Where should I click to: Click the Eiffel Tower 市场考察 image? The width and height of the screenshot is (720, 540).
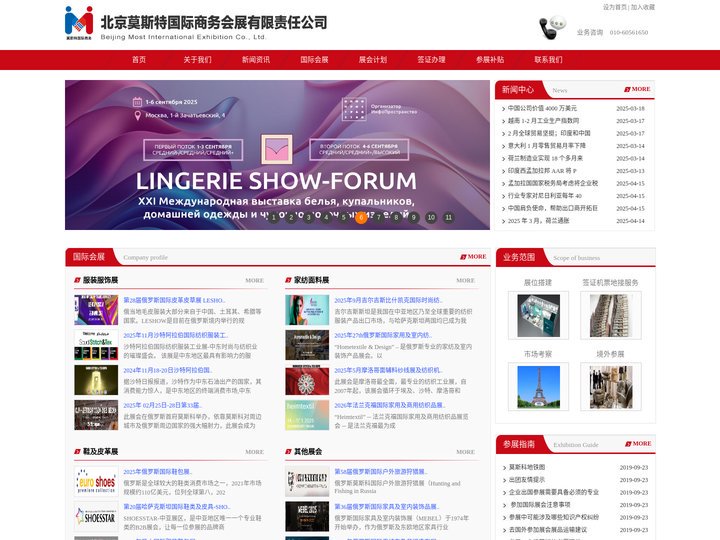click(538, 387)
